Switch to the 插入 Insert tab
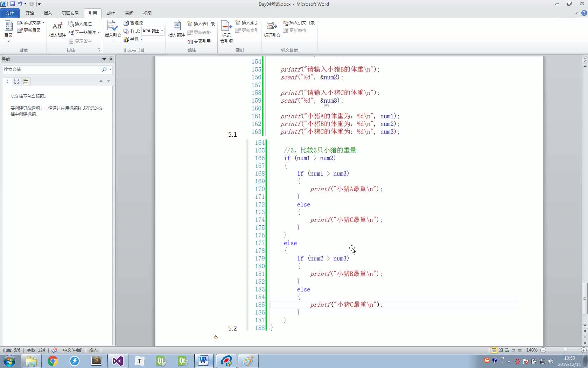Screen dimensions: 588x368 pyautogui.click(x=48, y=13)
